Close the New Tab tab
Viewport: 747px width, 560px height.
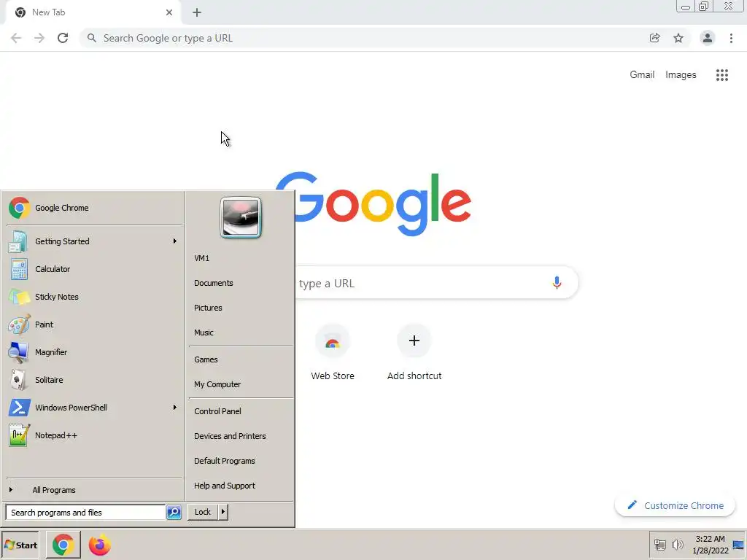[169, 12]
